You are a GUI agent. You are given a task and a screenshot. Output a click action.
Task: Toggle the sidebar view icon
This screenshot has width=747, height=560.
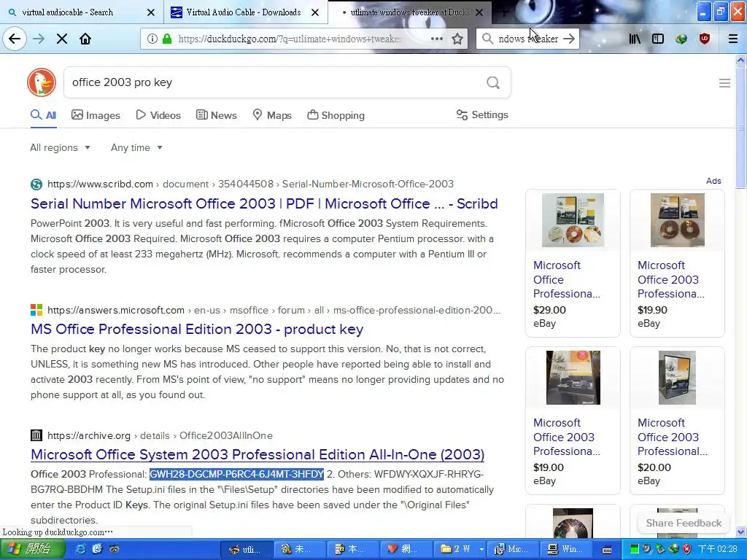658,39
